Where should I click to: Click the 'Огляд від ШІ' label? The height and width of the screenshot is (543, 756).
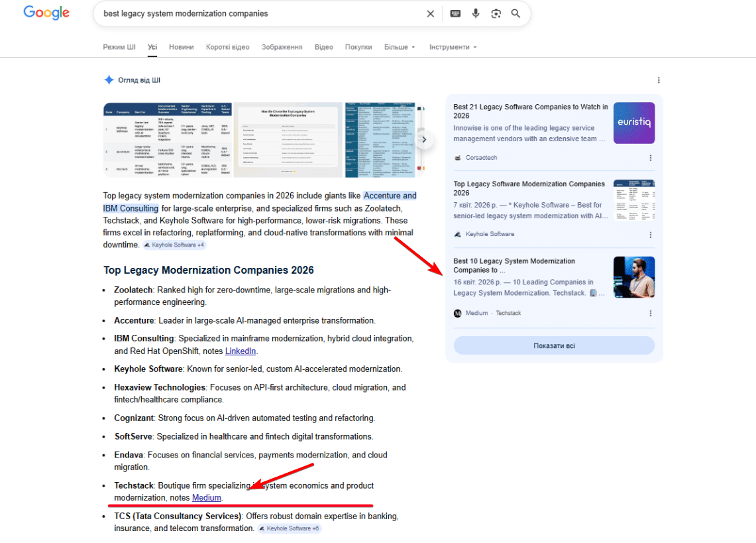point(139,80)
